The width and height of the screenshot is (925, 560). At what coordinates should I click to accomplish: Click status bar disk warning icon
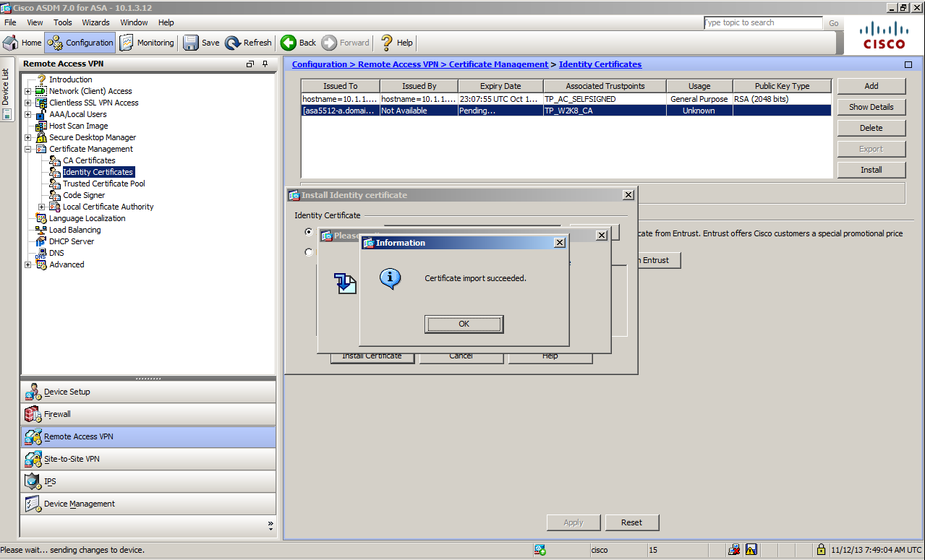tap(751, 550)
